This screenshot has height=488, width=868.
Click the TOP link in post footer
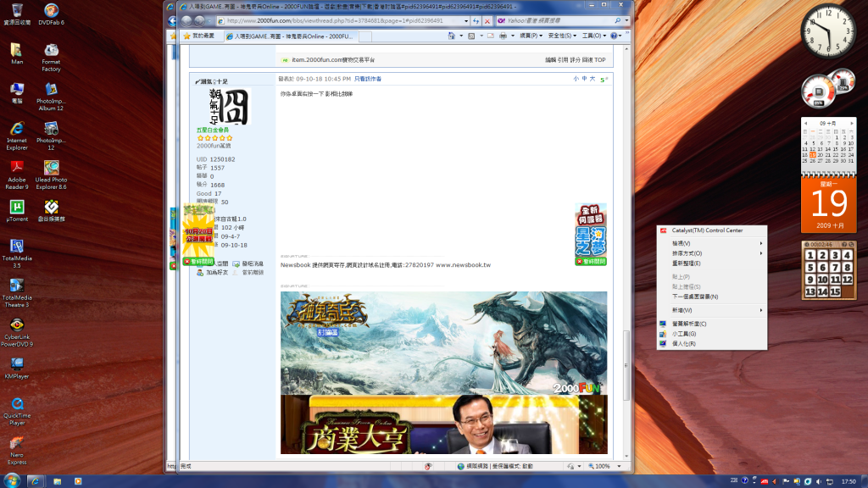599,60
